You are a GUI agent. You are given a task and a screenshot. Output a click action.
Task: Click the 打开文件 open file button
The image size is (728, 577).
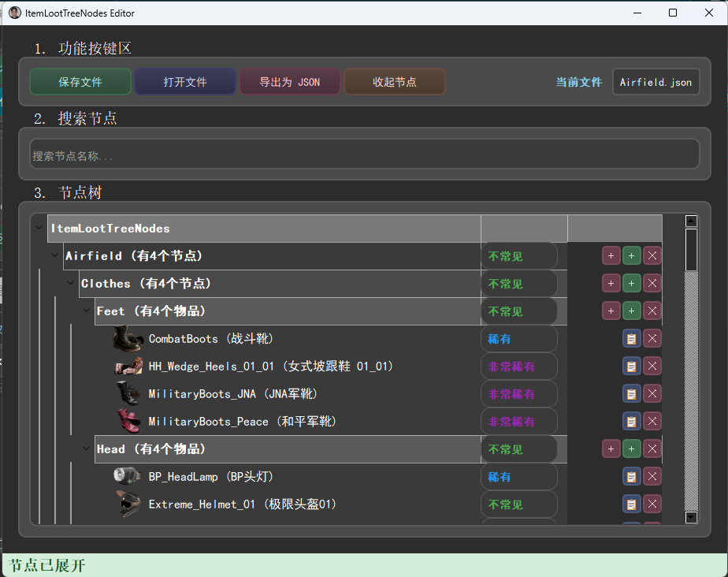click(x=185, y=82)
